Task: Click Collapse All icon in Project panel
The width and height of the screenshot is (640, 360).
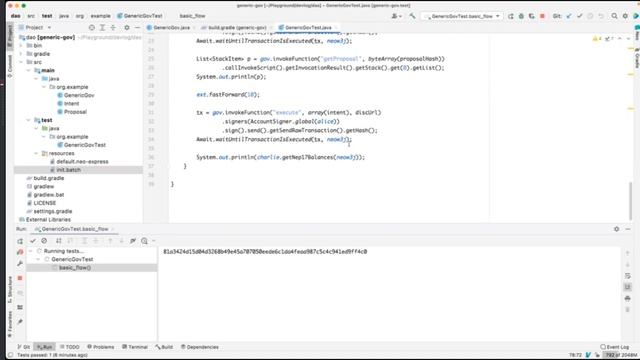Action: pos(113,27)
